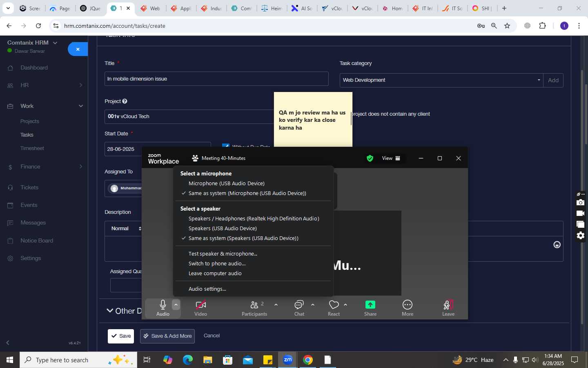Open a new Chrome tab
Viewport: 588px width, 368px height.
point(504,8)
